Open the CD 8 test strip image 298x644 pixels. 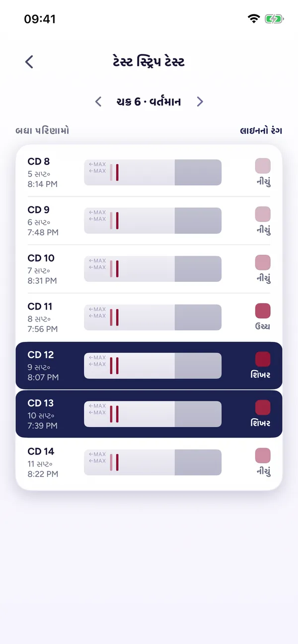pyautogui.click(x=152, y=172)
